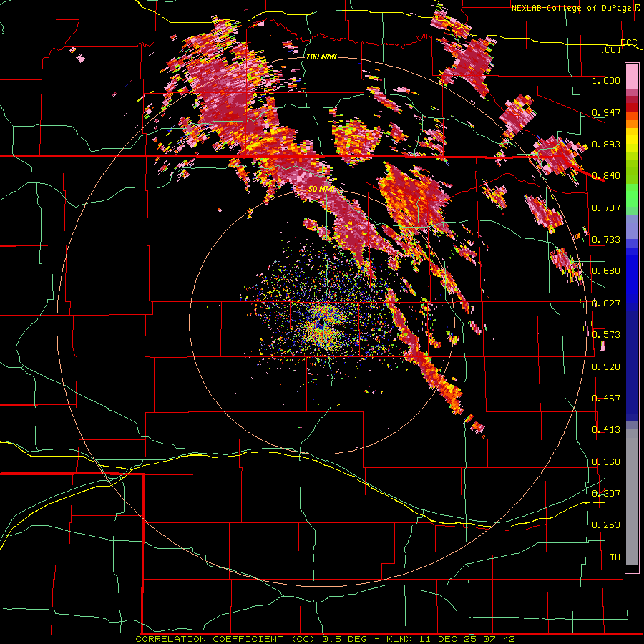Select the 0.947 legend value
This screenshot has height=644, width=644.
point(606,112)
